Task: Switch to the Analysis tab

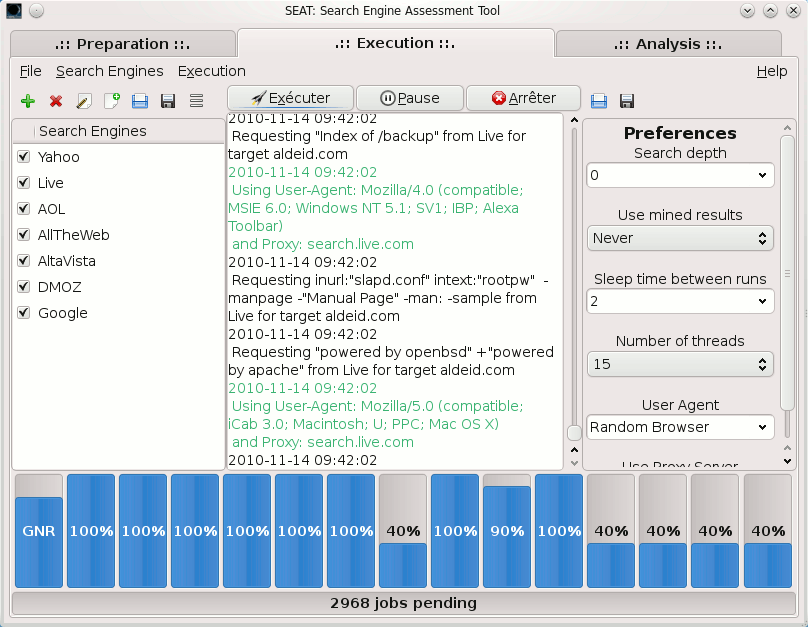Action: 668,44
